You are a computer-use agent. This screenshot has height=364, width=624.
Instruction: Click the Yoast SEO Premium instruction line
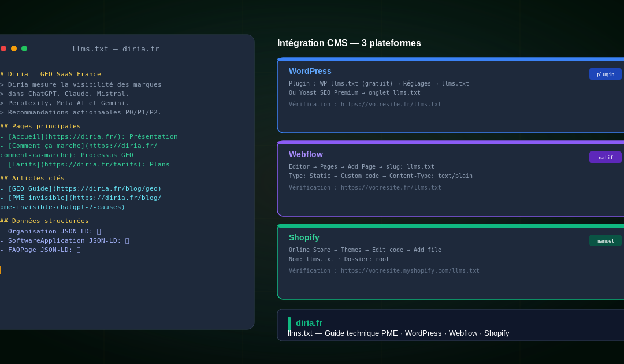pyautogui.click(x=355, y=92)
